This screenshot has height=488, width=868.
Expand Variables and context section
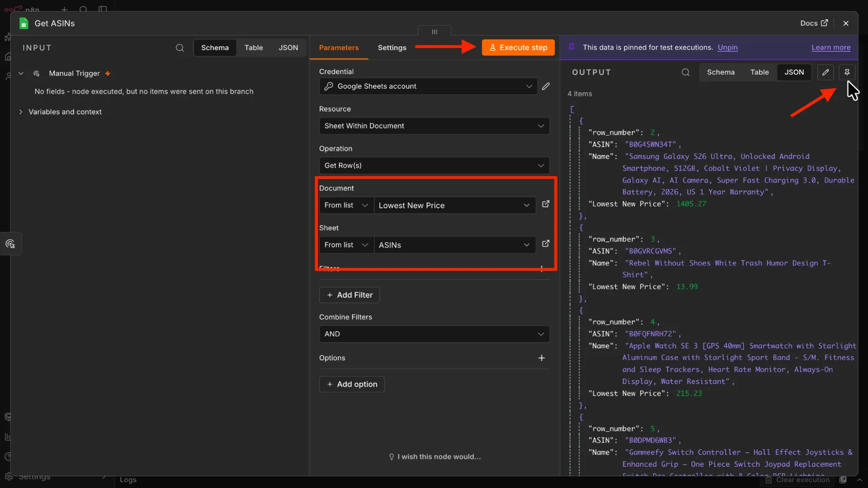[21, 112]
